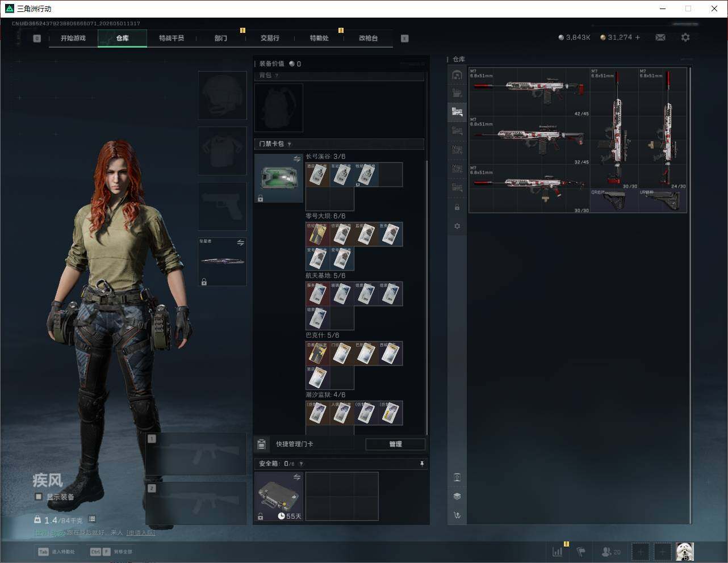
Task: Show help for 安全箱
Action: 301,464
